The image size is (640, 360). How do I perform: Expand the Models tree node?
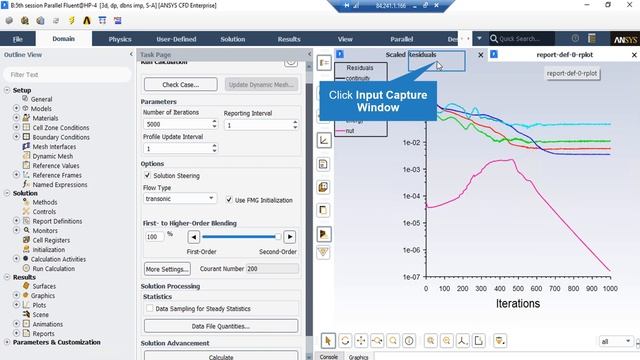(x=16, y=108)
